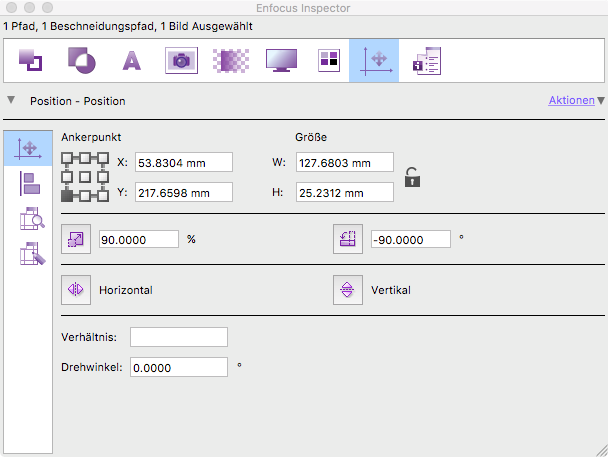Select the Align objects sidebar icon

(29, 183)
